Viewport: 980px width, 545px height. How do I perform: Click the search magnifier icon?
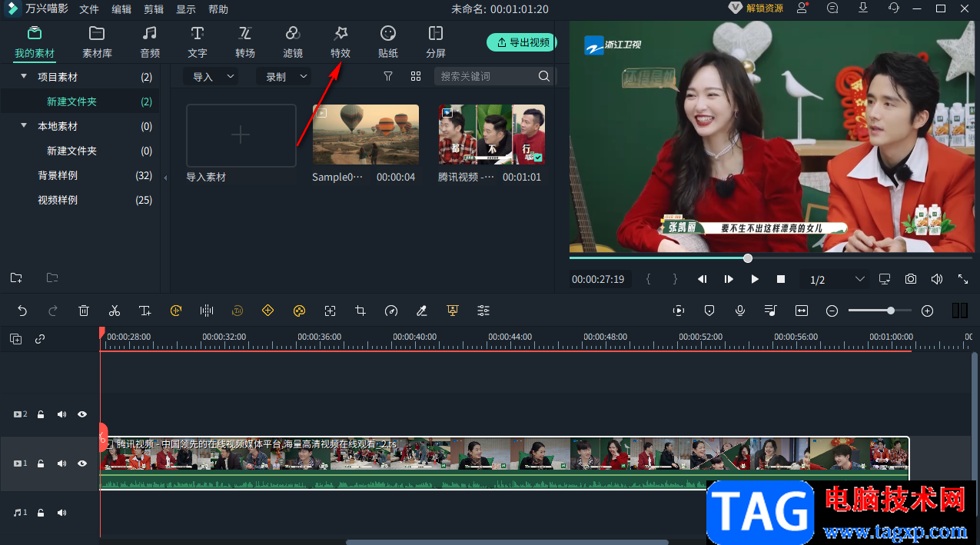[544, 76]
